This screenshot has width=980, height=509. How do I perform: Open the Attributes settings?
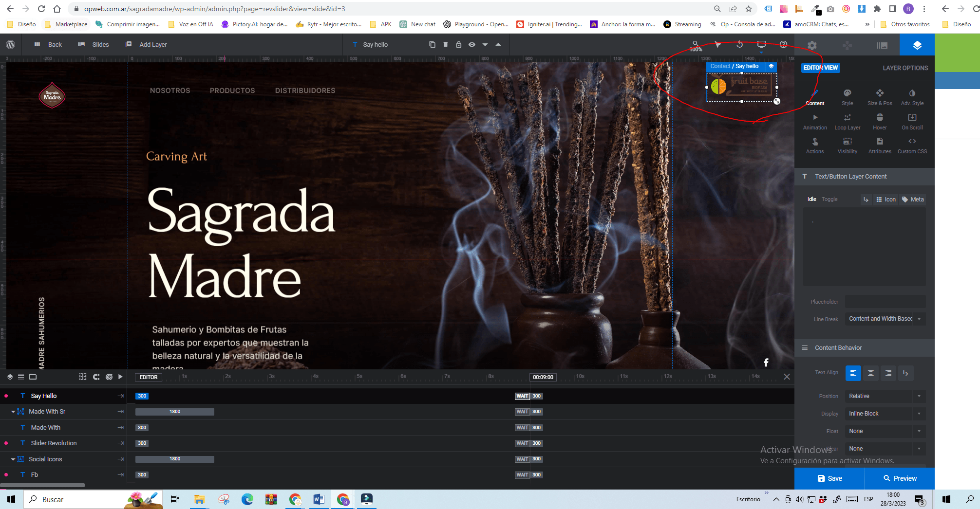(880, 145)
